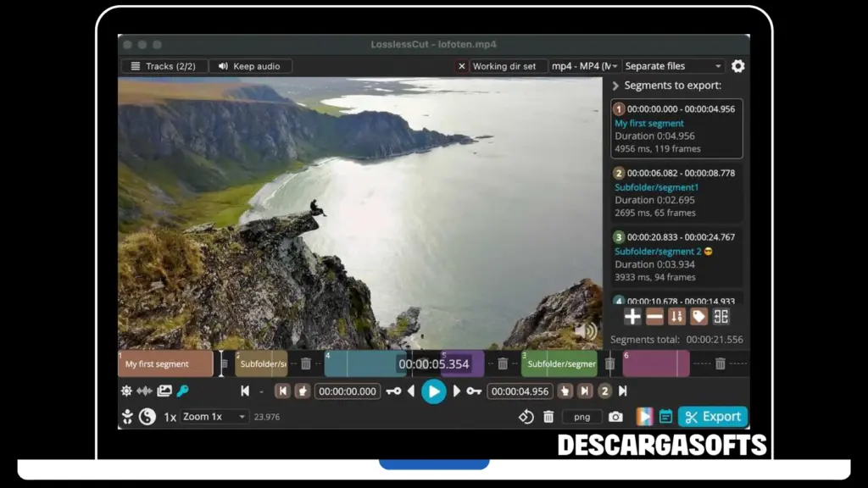Toggle the Keep audio button
Image resolution: width=868 pixels, height=488 pixels.
[x=251, y=66]
